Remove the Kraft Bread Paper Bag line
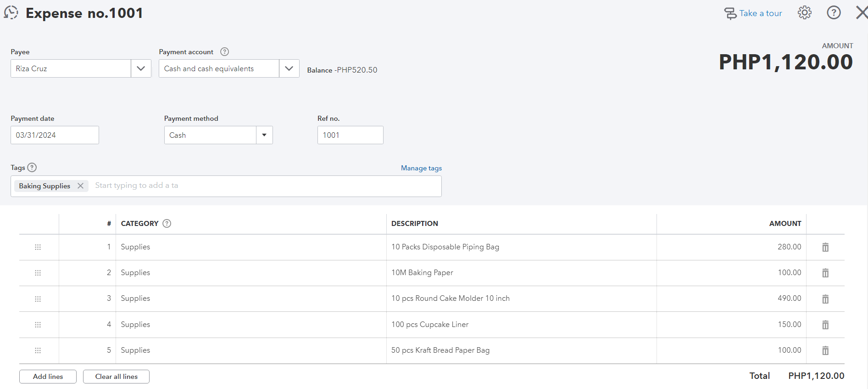This screenshot has width=868, height=389. pos(825,350)
